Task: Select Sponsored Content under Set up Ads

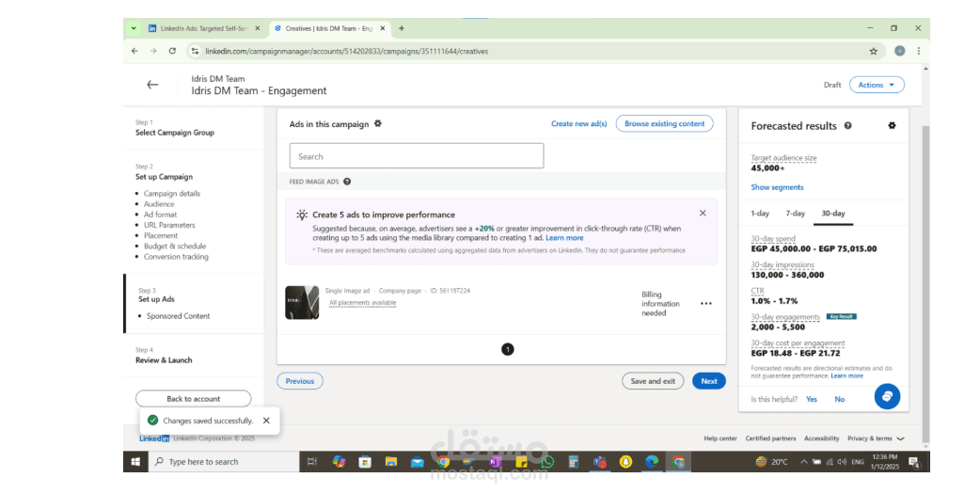Action: [x=178, y=316]
